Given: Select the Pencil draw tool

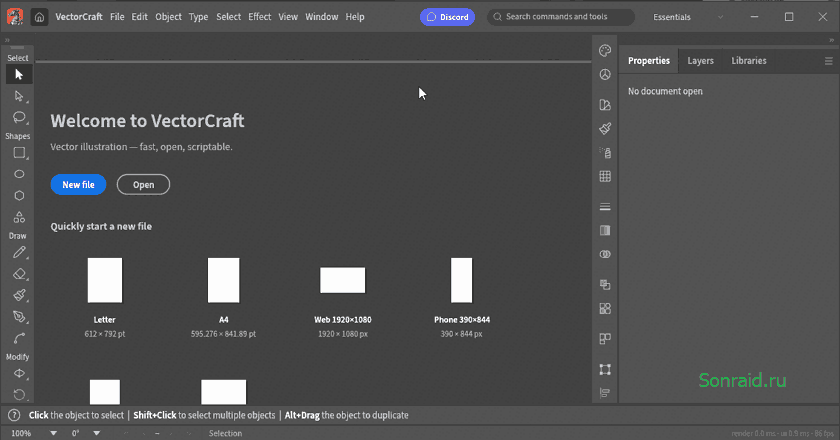Looking at the screenshot, I should pyautogui.click(x=19, y=252).
